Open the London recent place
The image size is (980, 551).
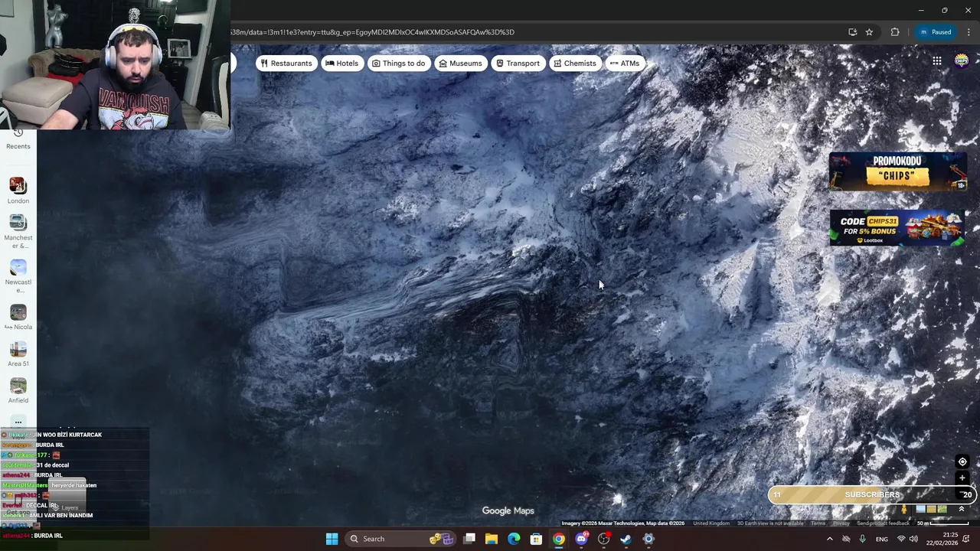click(18, 191)
